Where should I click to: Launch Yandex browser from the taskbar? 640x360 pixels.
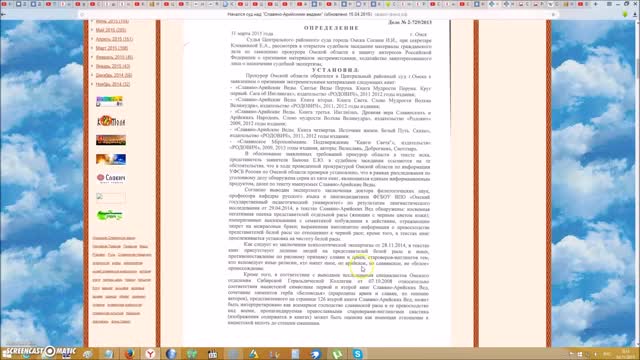point(150,353)
